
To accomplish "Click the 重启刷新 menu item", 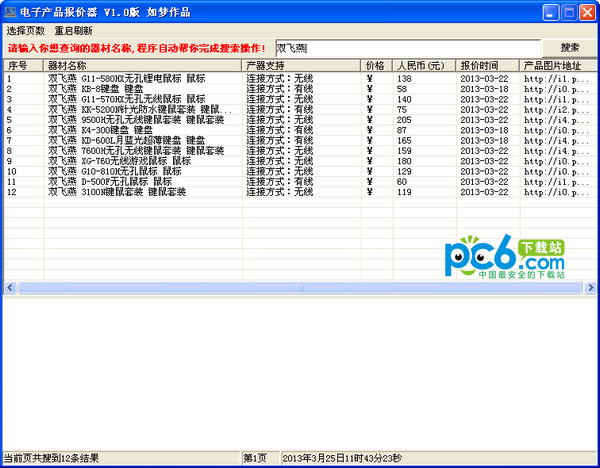I will click(x=73, y=31).
